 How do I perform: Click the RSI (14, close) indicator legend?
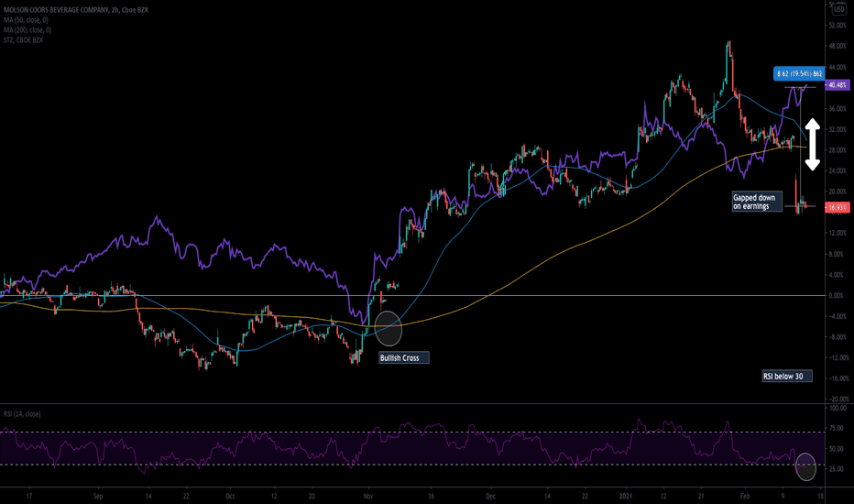pos(22,414)
